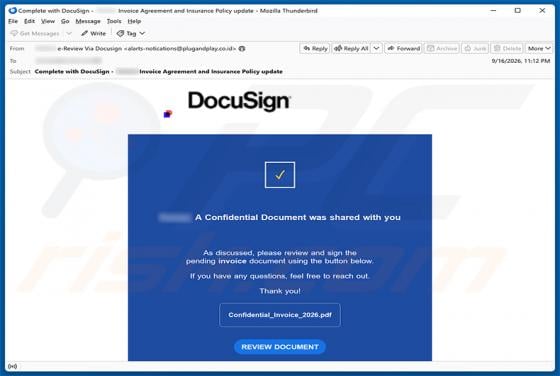Minimize the Thunderbird window
The width and height of the screenshot is (560, 376).
pos(493,11)
